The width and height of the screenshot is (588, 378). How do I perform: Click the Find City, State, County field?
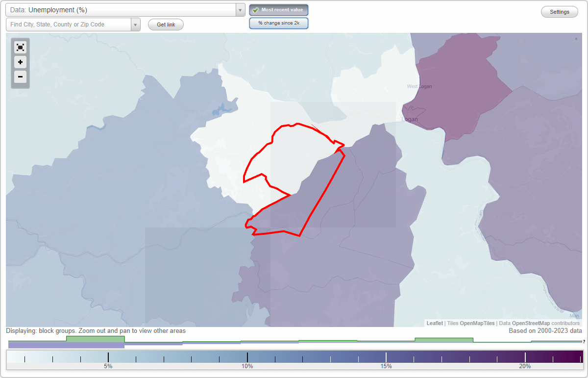(x=69, y=25)
